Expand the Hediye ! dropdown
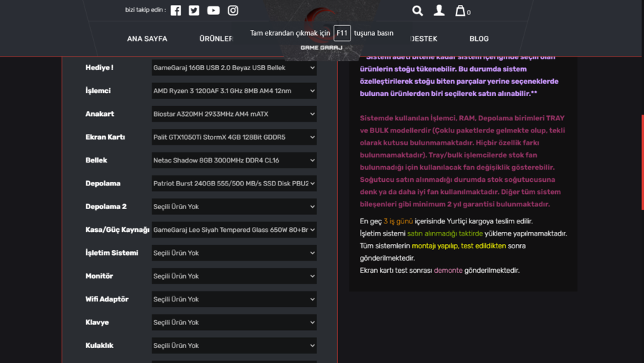644x363 pixels. 234,68
